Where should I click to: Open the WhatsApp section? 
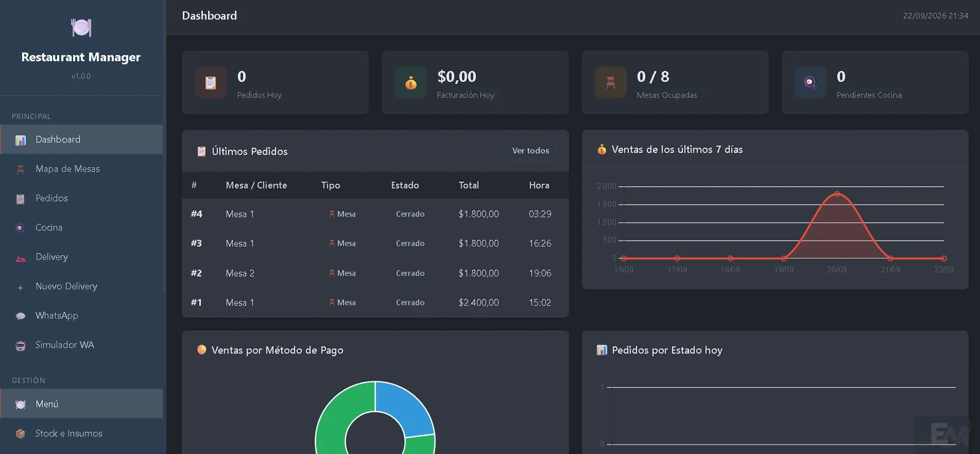(x=81, y=316)
